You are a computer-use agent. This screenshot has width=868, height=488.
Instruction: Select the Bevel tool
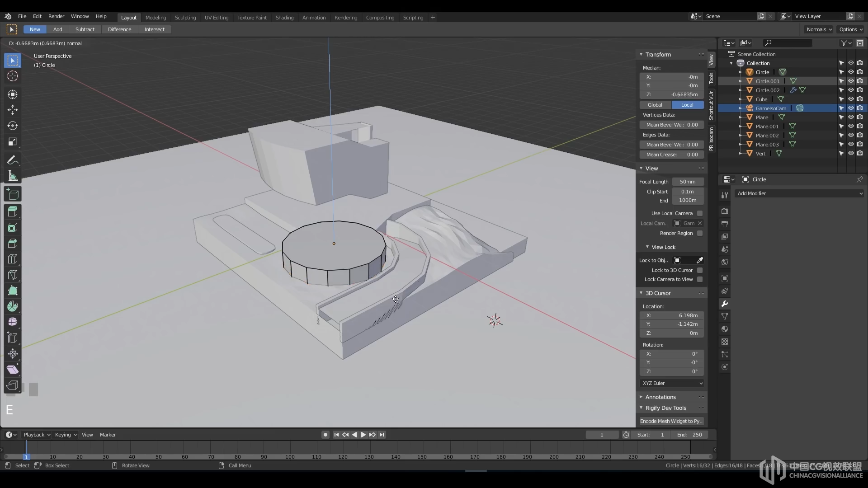[x=13, y=243]
